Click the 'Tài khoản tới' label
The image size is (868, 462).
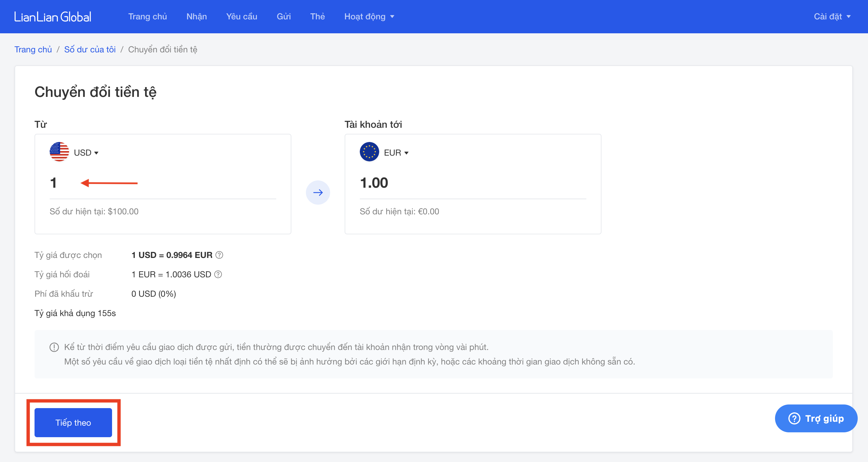click(373, 125)
